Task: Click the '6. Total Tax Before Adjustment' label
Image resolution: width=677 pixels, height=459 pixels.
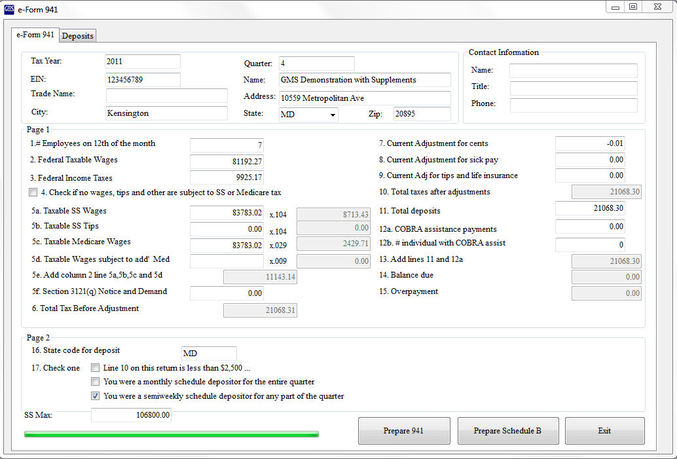Action: click(85, 308)
